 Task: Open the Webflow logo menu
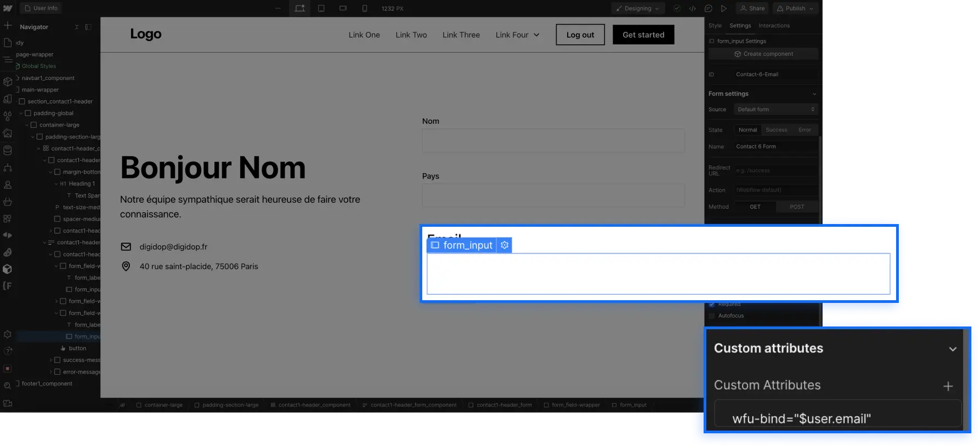click(8, 8)
